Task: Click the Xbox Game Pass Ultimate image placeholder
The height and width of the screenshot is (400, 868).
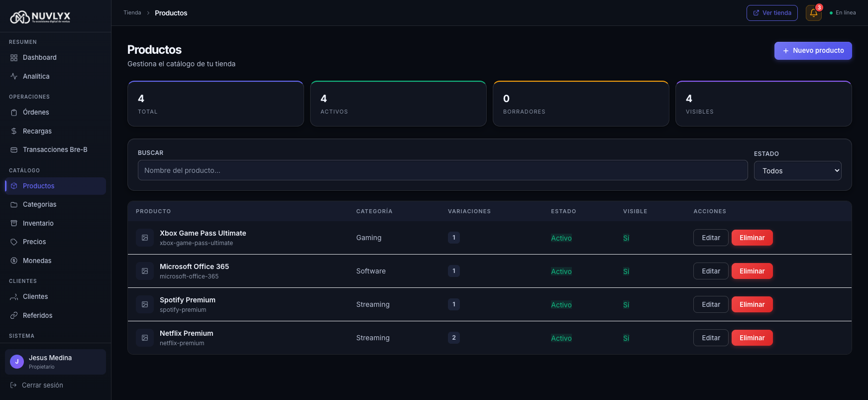Action: (145, 238)
